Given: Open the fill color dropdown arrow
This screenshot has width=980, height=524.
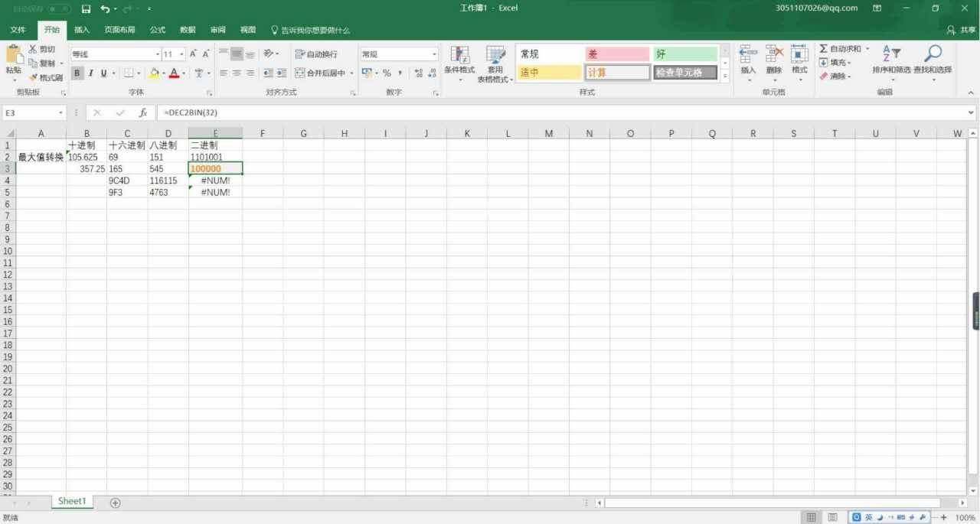Looking at the screenshot, I should [x=163, y=73].
